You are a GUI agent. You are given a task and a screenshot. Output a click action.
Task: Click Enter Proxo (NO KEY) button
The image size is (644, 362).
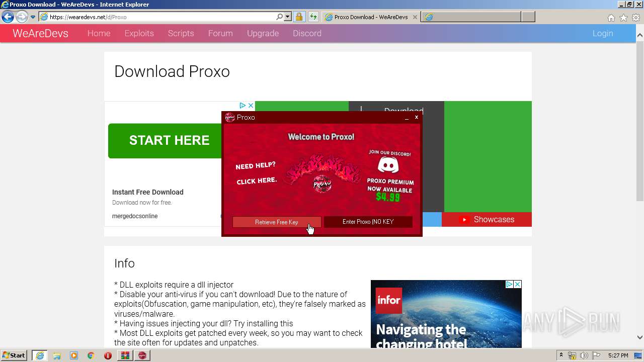(368, 222)
